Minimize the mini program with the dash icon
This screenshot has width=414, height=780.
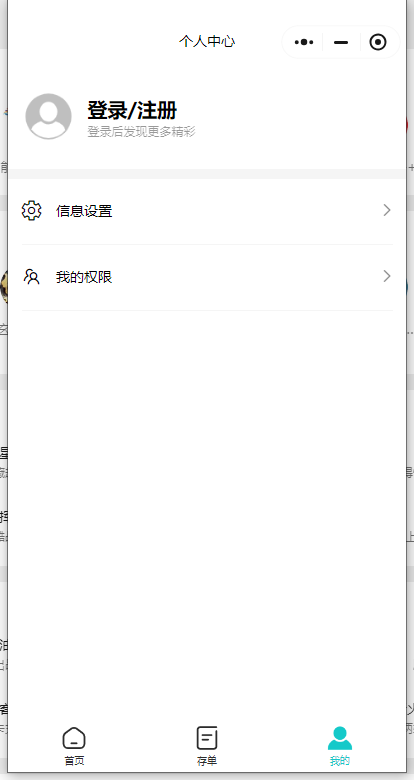[341, 42]
